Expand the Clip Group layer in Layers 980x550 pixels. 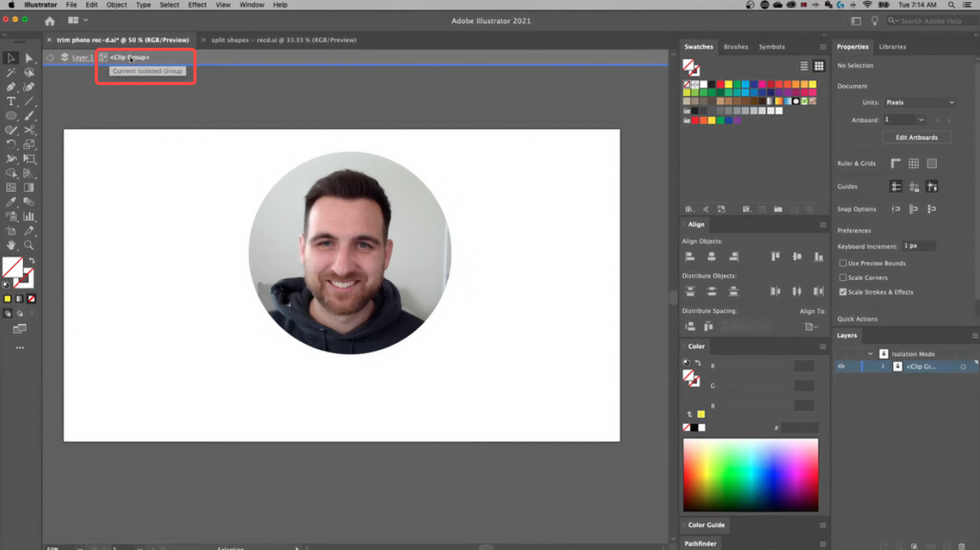click(882, 366)
